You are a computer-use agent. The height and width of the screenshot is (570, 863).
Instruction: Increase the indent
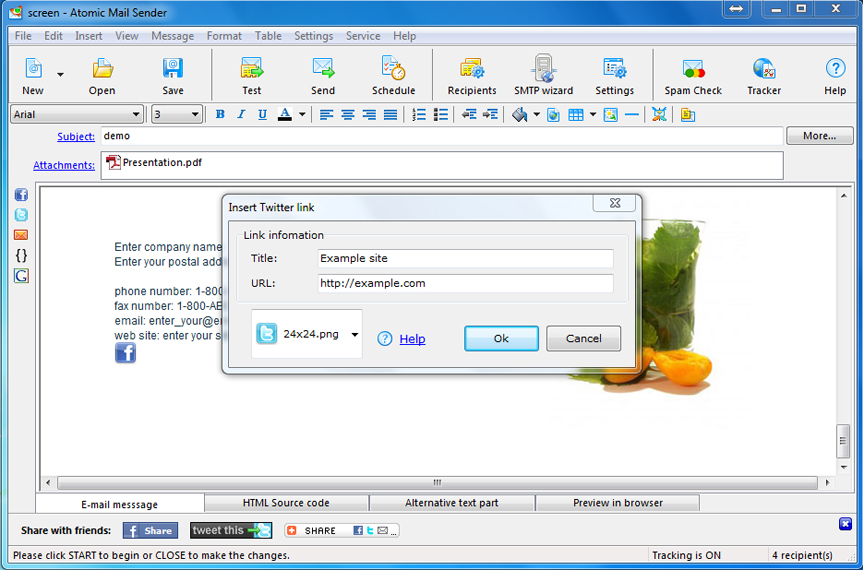coord(490,114)
